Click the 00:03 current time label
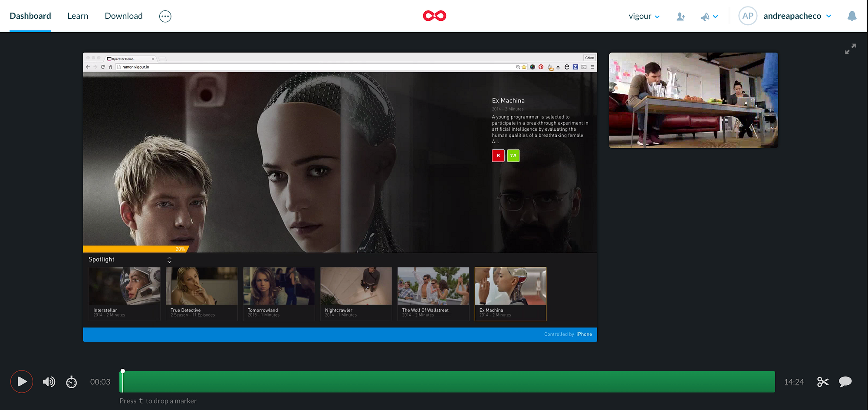This screenshot has height=410, width=868. coord(100,382)
